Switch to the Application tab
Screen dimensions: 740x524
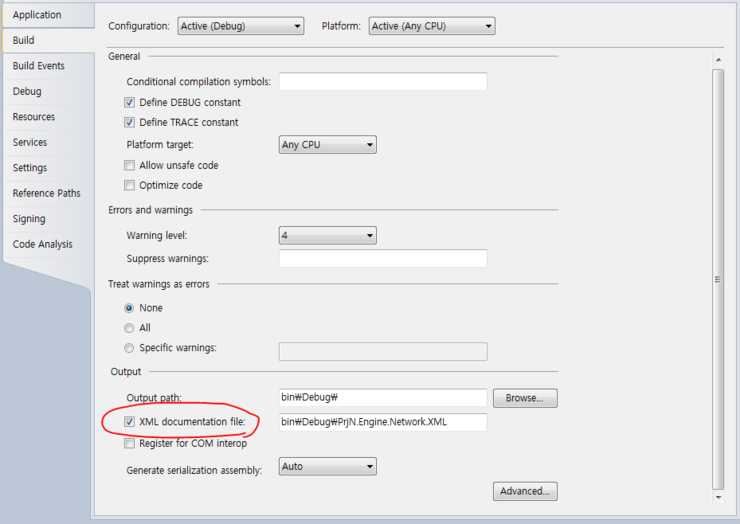[37, 15]
